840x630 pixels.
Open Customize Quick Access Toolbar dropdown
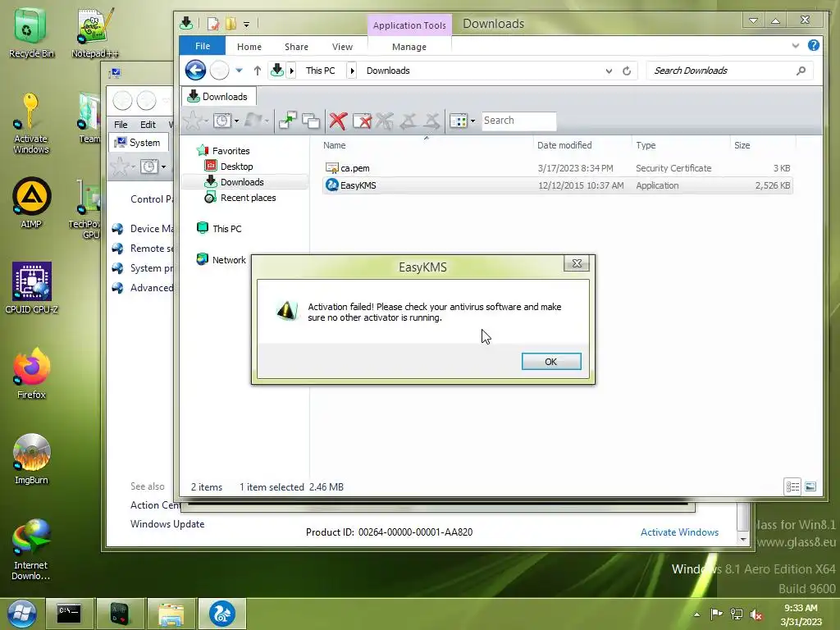(246, 24)
